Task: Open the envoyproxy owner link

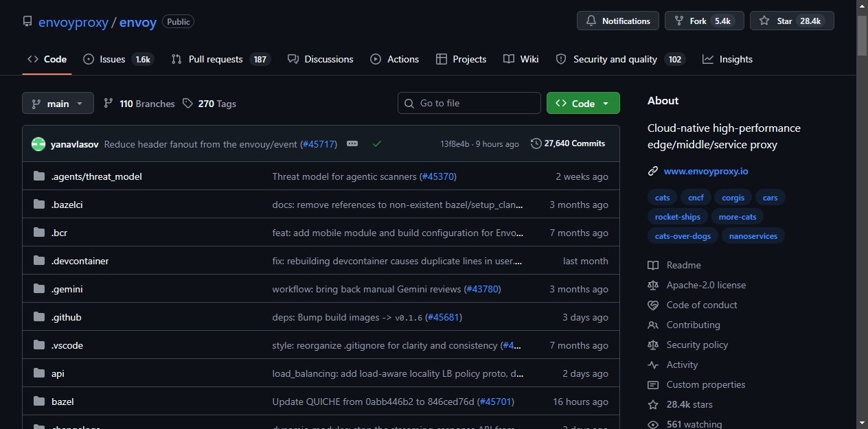Action: (x=73, y=21)
